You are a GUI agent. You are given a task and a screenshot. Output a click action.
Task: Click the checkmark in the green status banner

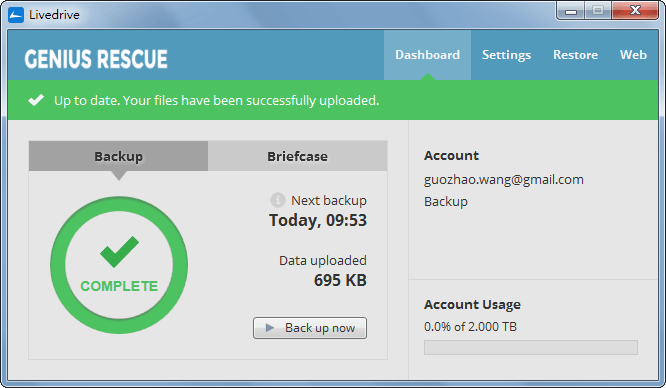click(36, 100)
